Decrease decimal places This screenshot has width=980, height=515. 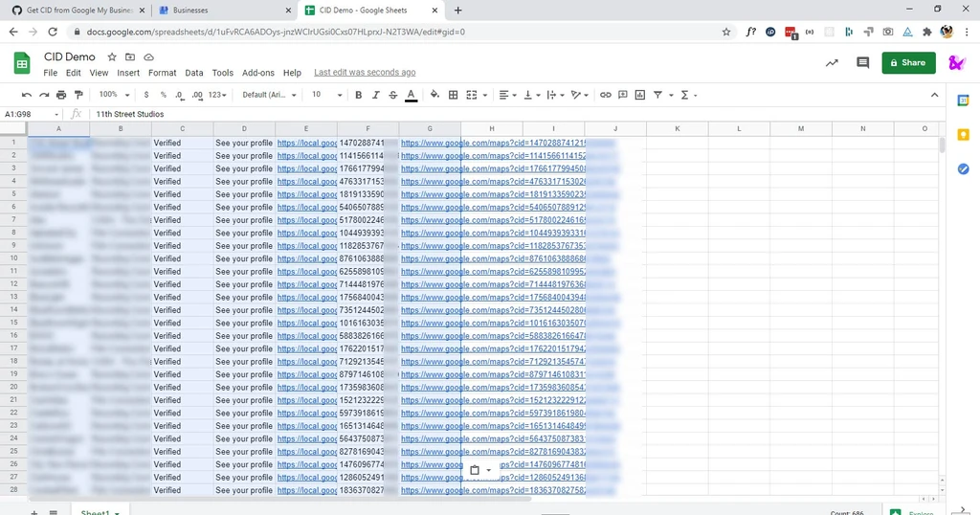(180, 95)
